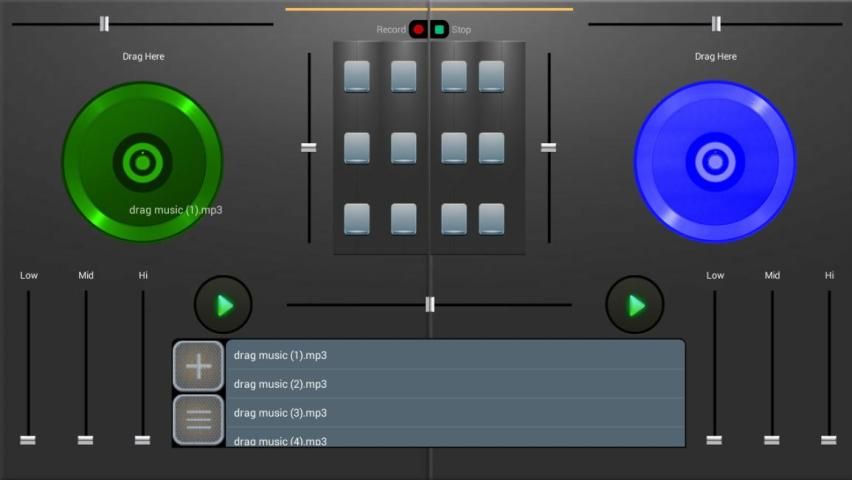Tap the green left turntable disc
This screenshot has height=480, width=852.
tap(142, 161)
